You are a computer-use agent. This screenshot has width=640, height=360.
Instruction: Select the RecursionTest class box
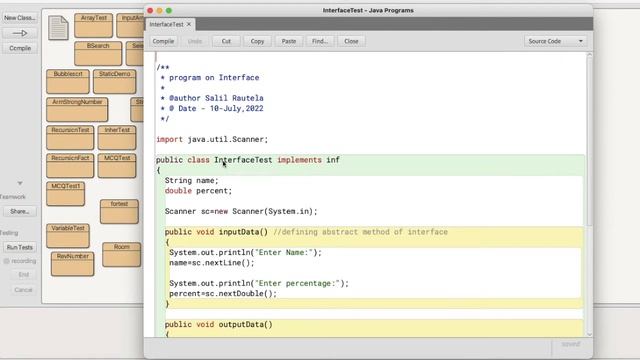tap(70, 138)
